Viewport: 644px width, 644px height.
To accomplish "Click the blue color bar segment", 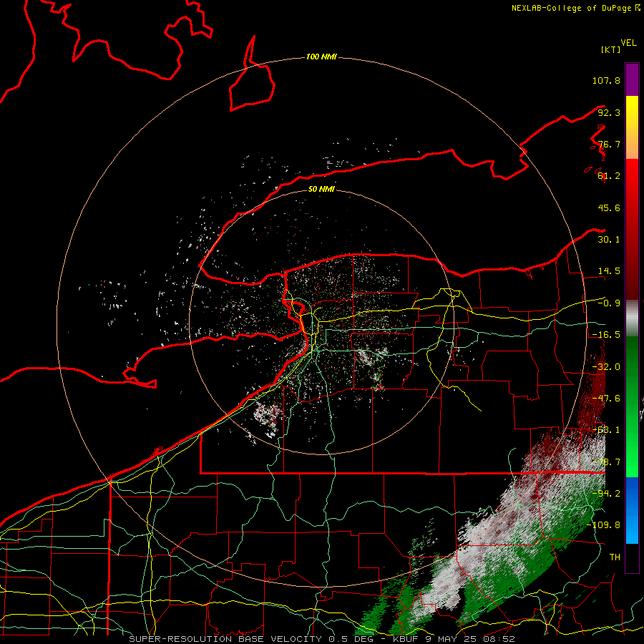I will click(632, 510).
